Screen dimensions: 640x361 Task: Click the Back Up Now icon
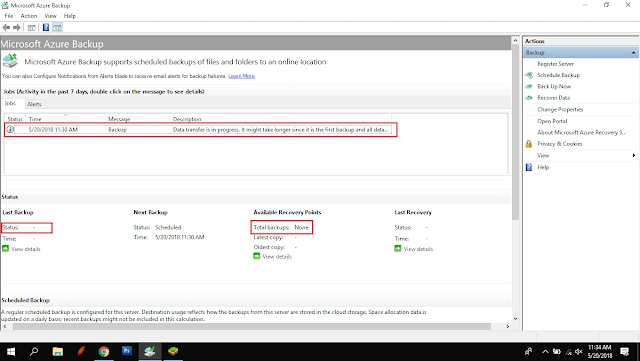(x=529, y=86)
